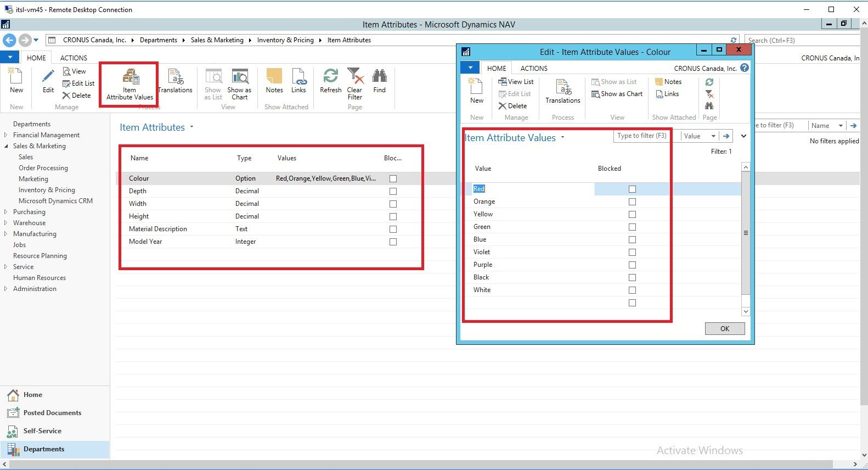Click Inventory & Pricing in breadcrumb

click(x=285, y=40)
